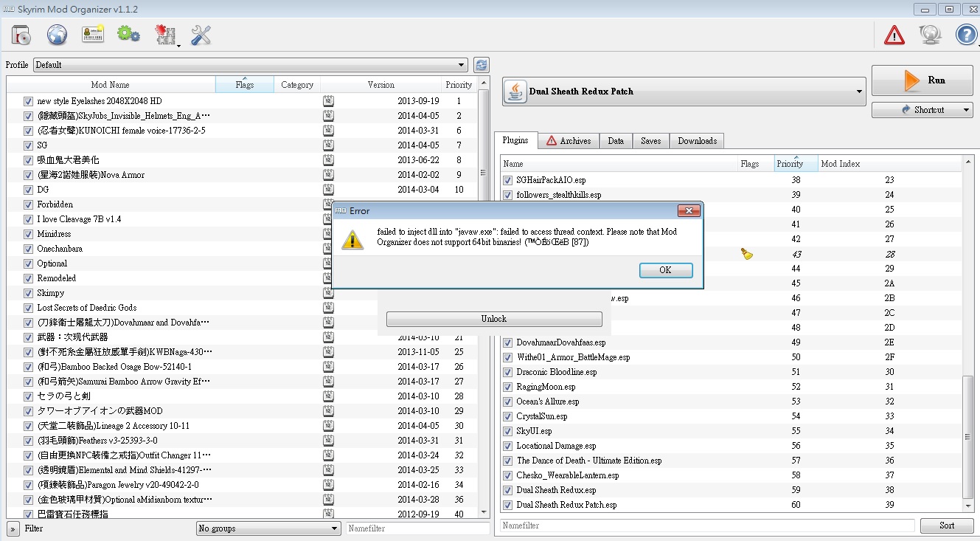The width and height of the screenshot is (980, 541).
Task: Toggle Dual Sheath Redux Patch.esp checkbox
Action: tap(507, 505)
